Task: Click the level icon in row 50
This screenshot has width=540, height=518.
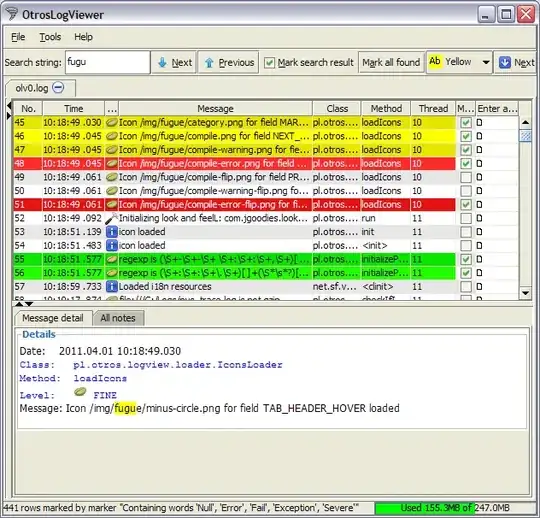Action: point(112,190)
